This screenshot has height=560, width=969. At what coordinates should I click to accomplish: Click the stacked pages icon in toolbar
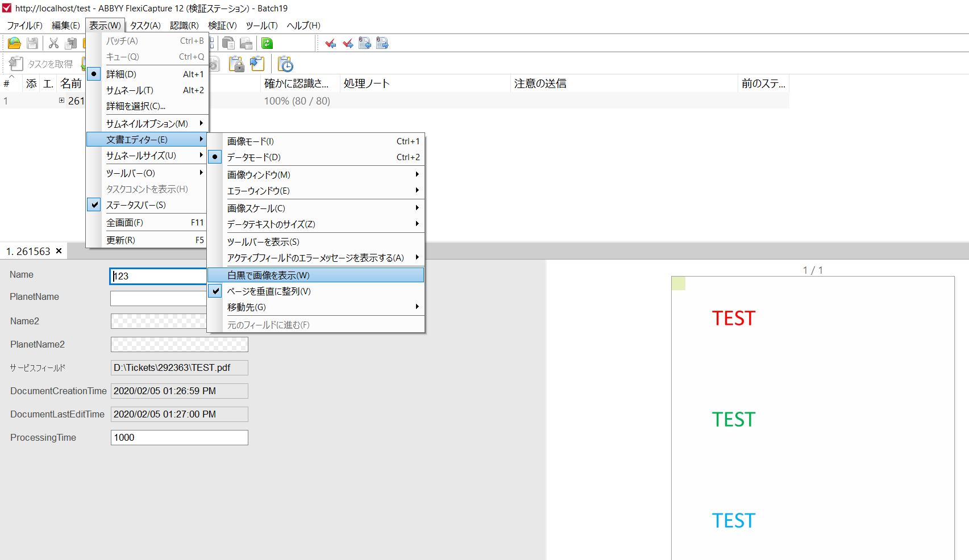[228, 43]
